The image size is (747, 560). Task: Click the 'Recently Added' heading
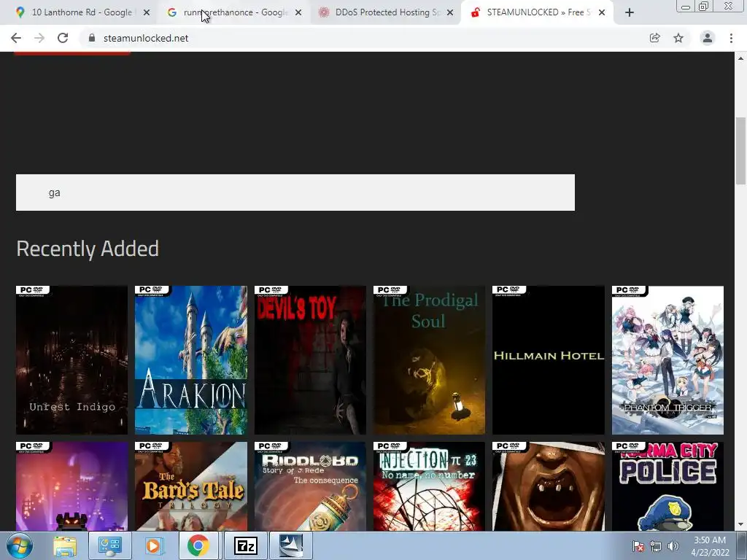(x=88, y=249)
